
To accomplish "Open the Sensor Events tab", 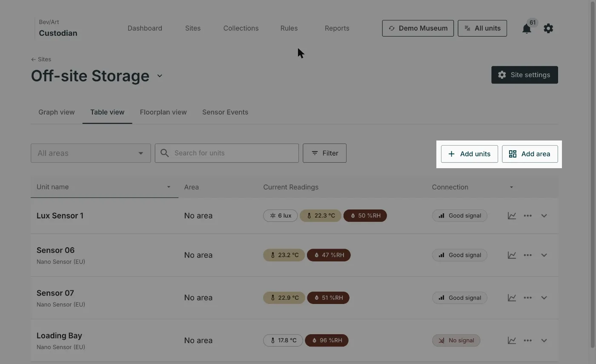I will coord(225,112).
